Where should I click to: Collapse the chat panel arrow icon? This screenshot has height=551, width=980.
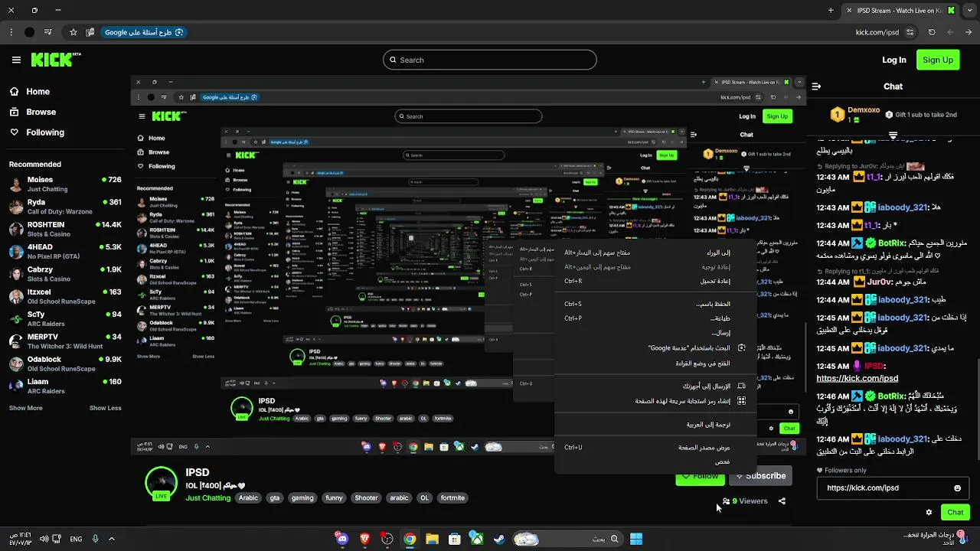point(816,86)
